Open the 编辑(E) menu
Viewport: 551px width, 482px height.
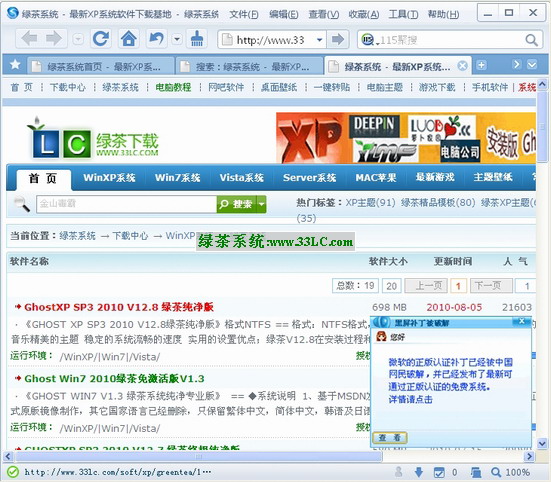(x=284, y=14)
